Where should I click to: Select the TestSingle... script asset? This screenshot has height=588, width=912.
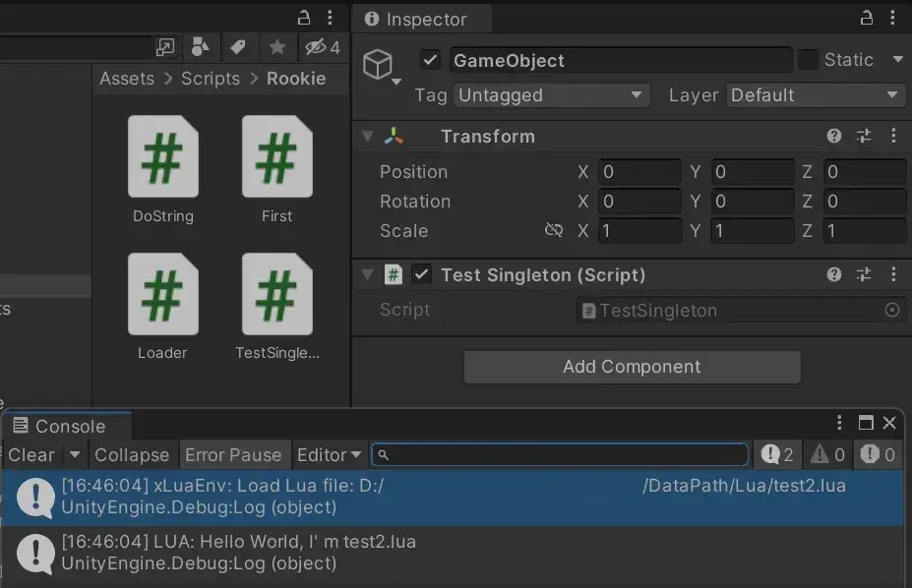coord(277,306)
